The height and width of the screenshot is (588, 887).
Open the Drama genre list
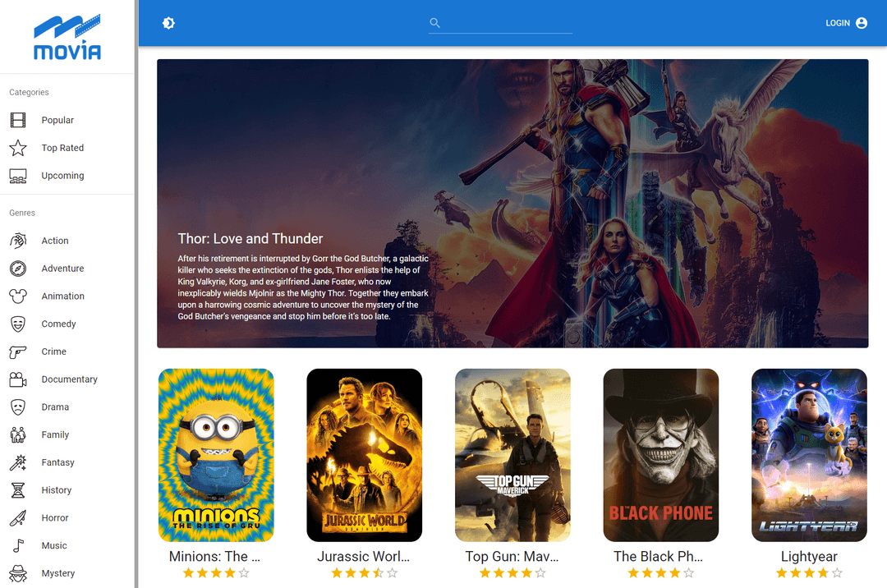click(55, 407)
